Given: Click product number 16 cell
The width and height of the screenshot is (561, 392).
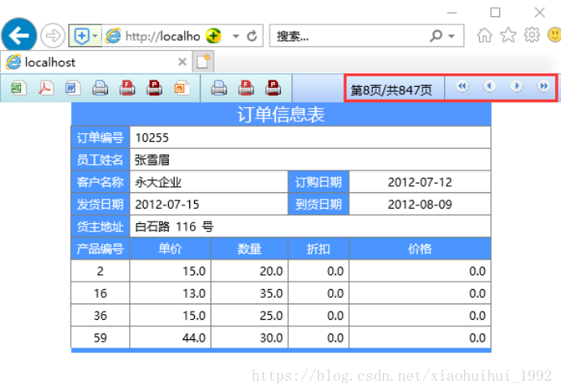Looking at the screenshot, I should (100, 293).
